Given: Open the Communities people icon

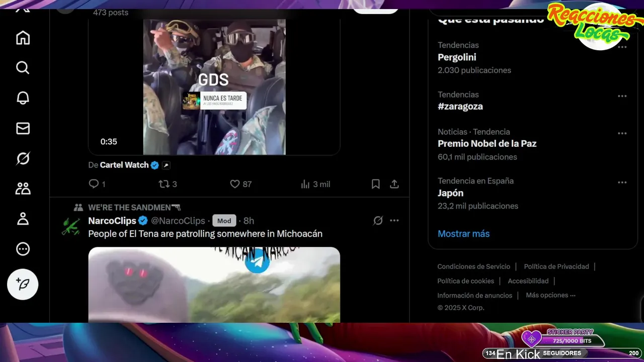Looking at the screenshot, I should tap(23, 189).
